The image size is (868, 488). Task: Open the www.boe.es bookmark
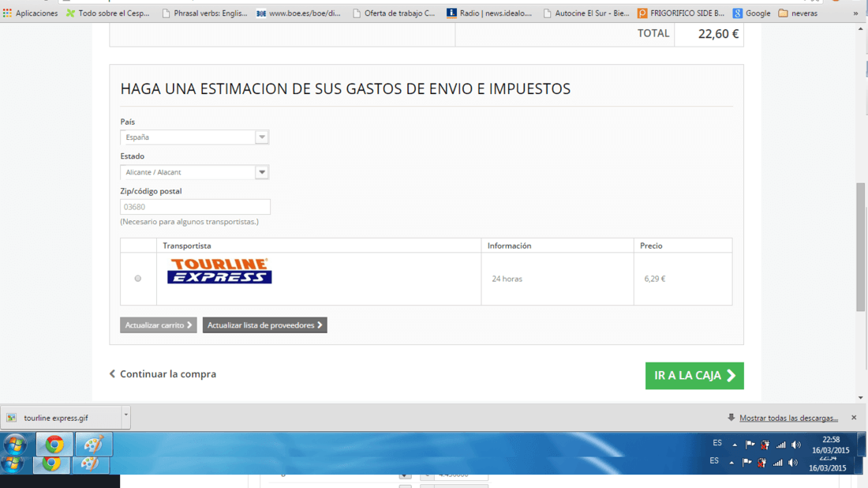pyautogui.click(x=298, y=13)
